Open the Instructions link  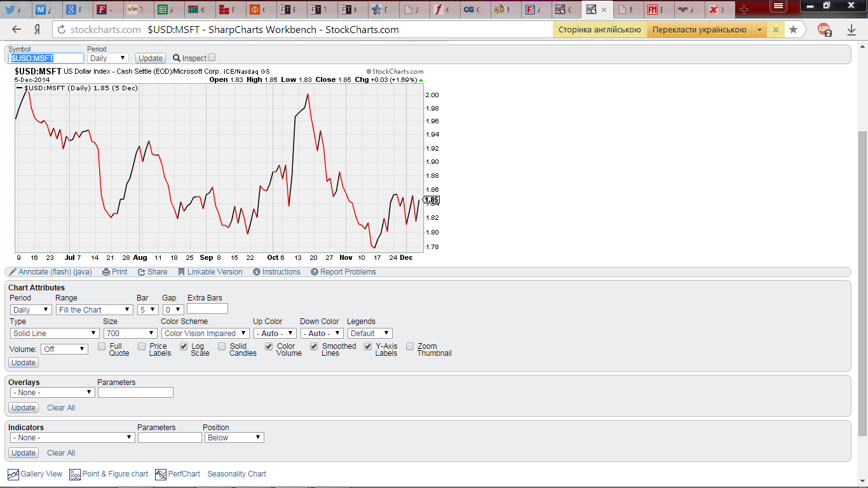click(281, 272)
